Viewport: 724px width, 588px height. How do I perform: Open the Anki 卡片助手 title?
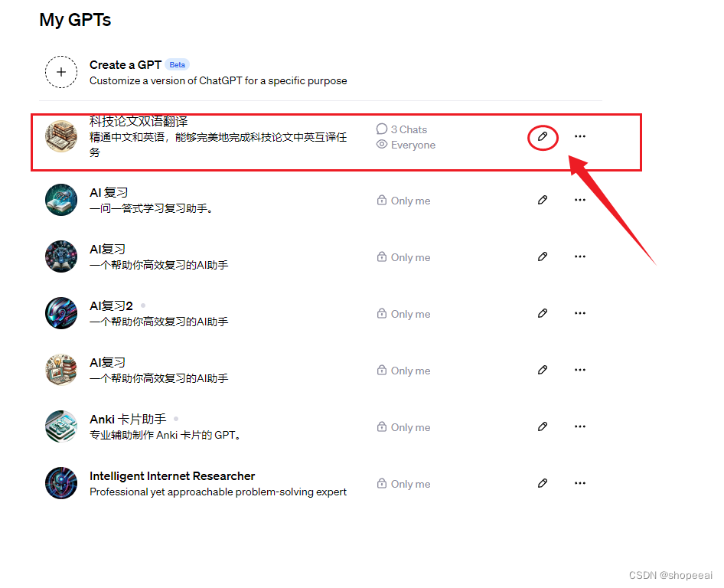pyautogui.click(x=128, y=419)
